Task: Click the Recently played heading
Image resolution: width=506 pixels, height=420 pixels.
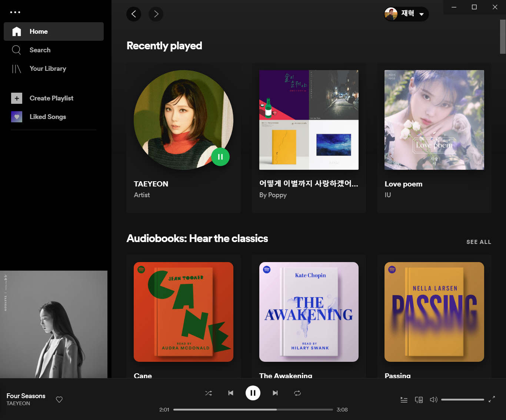Action: [x=164, y=46]
